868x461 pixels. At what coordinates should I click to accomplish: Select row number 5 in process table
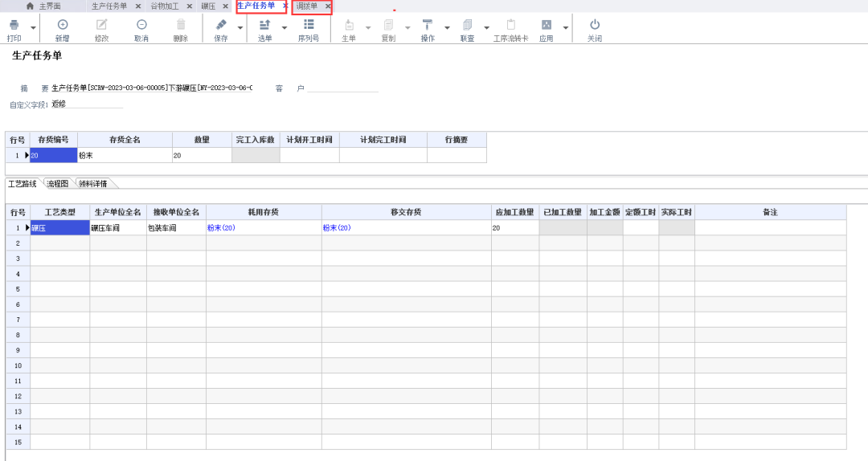[18, 289]
